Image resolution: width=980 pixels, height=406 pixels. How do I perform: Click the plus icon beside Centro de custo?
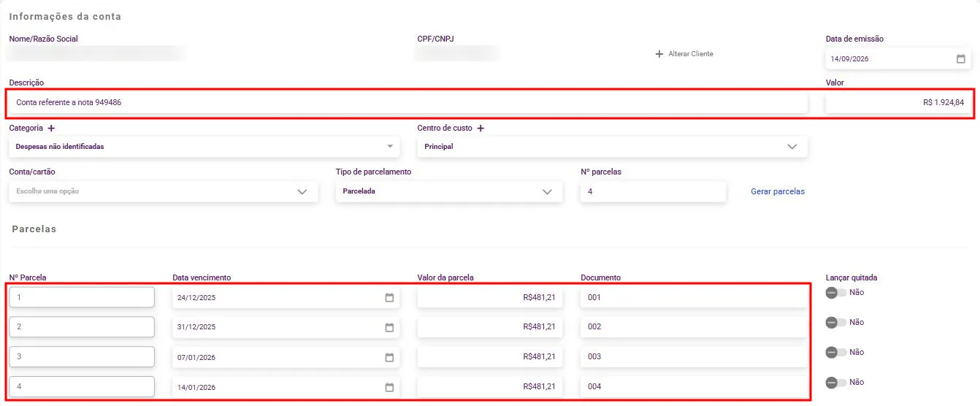[481, 129]
